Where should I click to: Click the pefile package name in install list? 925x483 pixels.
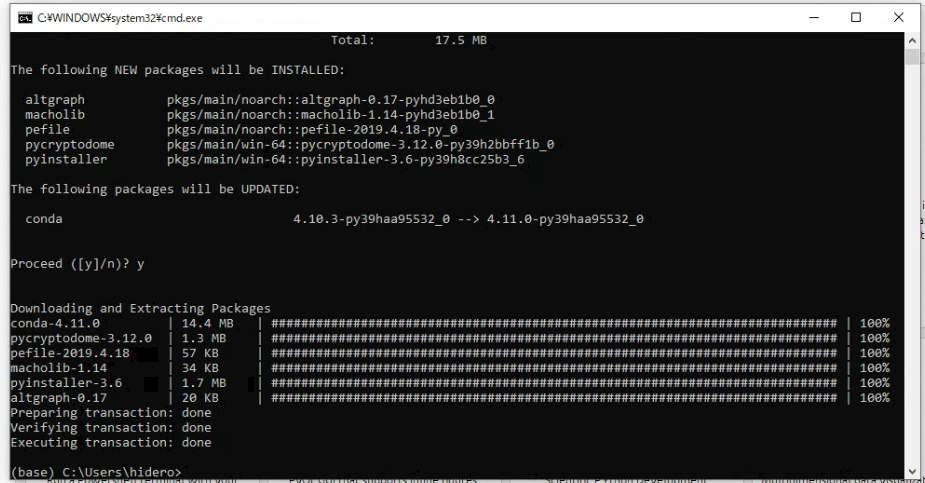(47, 129)
